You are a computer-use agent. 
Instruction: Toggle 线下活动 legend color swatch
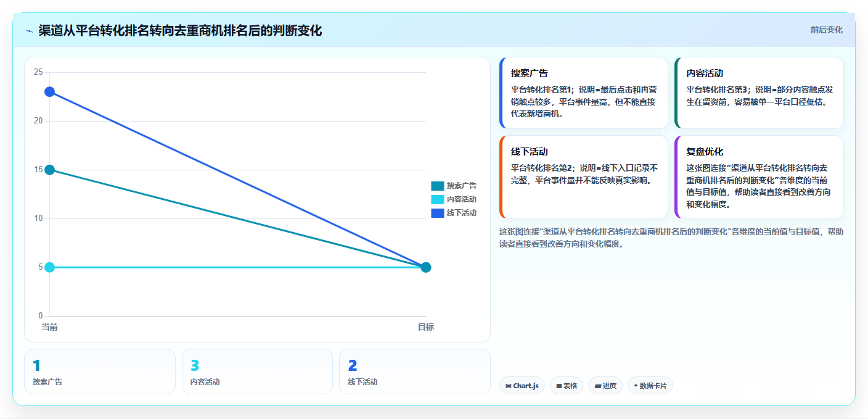click(437, 213)
